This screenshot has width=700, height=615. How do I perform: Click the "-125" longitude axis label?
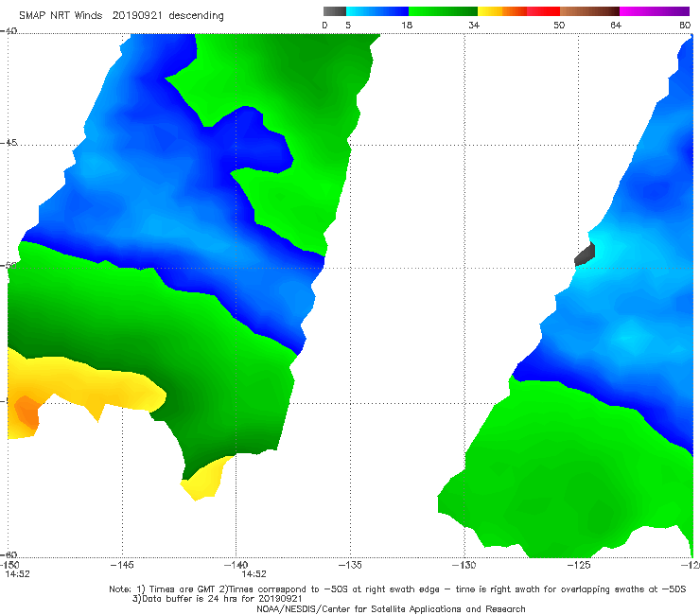[579, 565]
